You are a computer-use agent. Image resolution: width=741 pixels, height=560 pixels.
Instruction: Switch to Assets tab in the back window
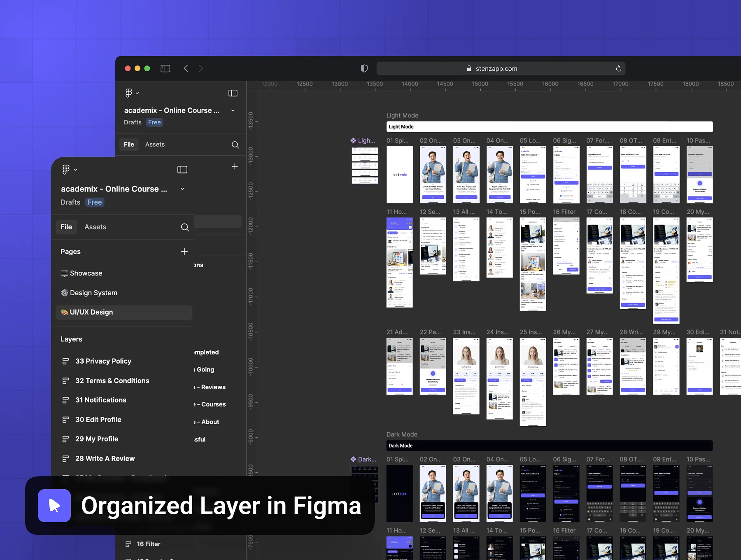point(155,145)
